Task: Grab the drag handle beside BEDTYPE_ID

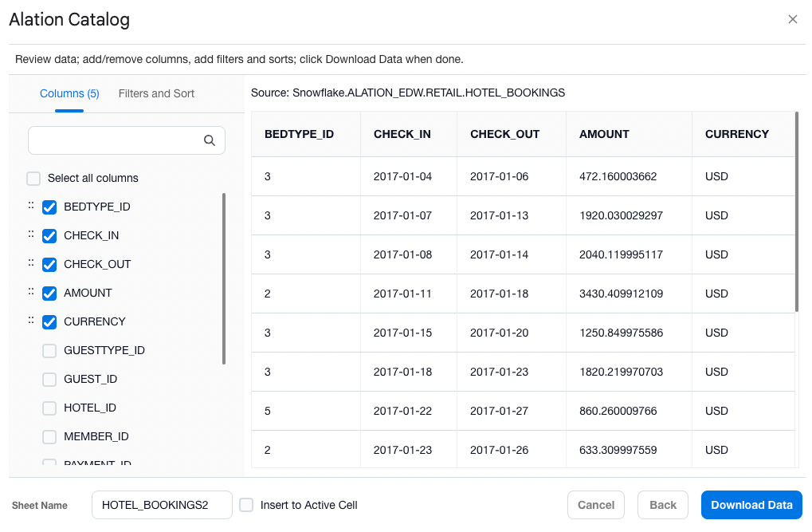Action: point(31,206)
